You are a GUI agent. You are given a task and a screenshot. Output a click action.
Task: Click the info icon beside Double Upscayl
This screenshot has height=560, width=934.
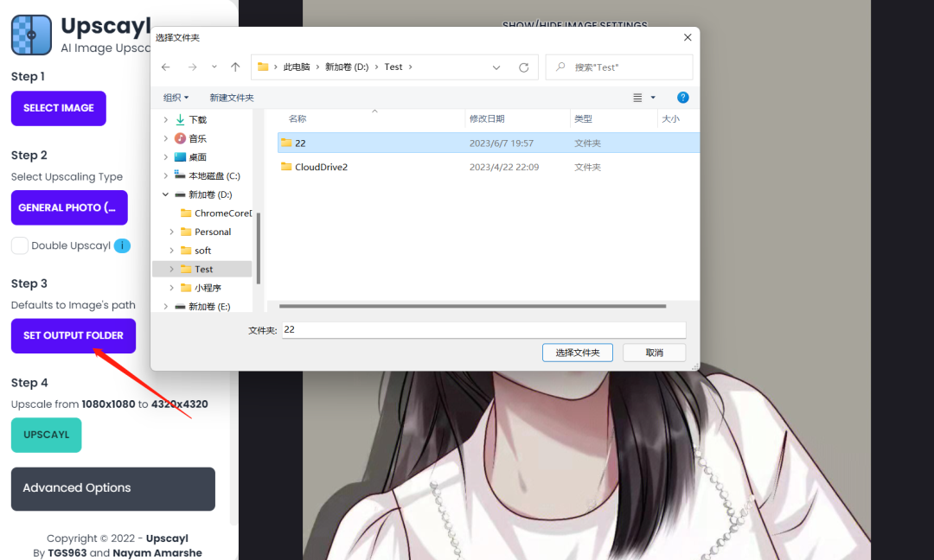(x=121, y=245)
